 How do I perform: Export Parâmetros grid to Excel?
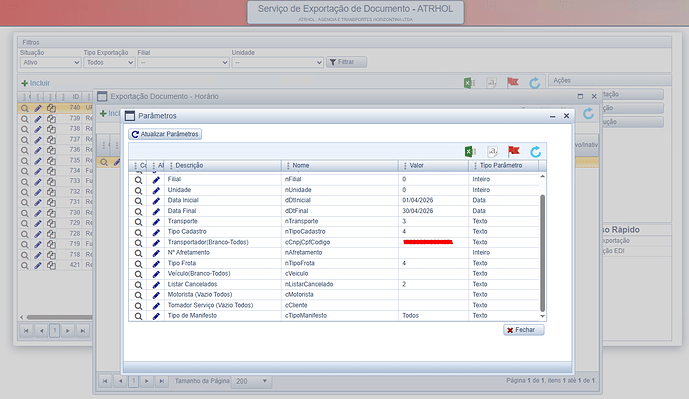pos(470,152)
